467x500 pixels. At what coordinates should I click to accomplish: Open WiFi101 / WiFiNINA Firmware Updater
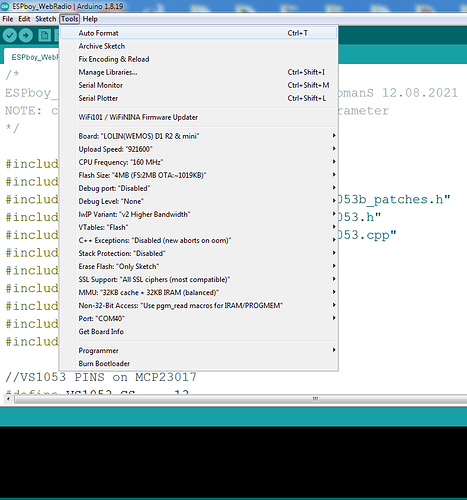point(199,117)
